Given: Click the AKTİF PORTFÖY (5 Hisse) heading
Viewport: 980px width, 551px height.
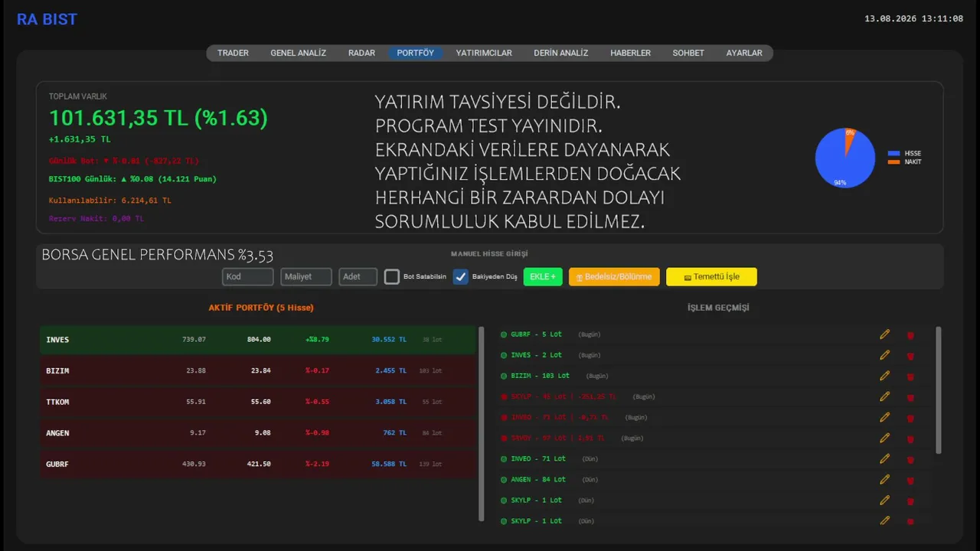Looking at the screenshot, I should pyautogui.click(x=261, y=308).
